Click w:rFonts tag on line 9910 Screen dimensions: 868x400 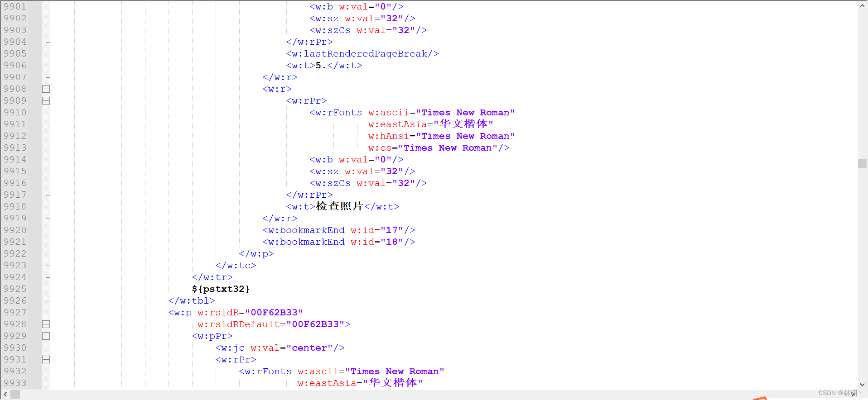[336, 113]
